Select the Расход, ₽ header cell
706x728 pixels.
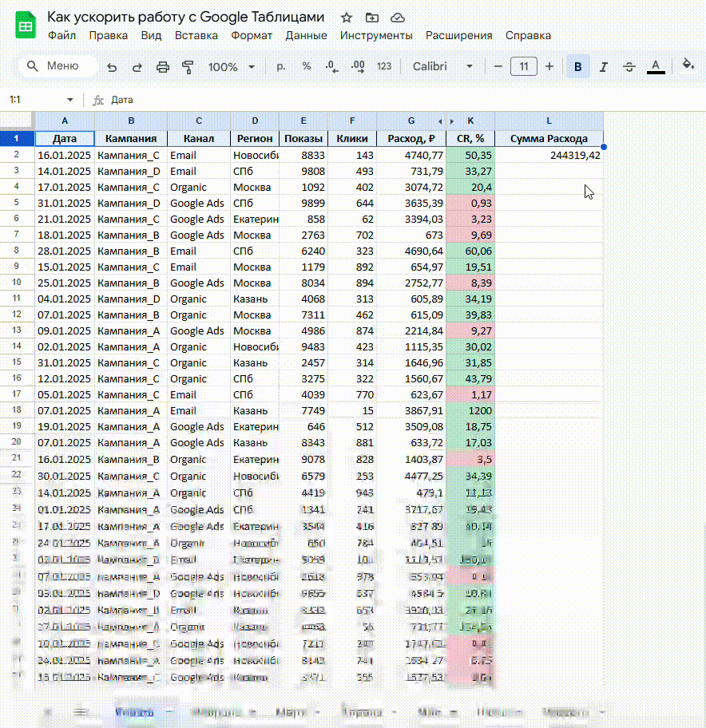point(411,138)
